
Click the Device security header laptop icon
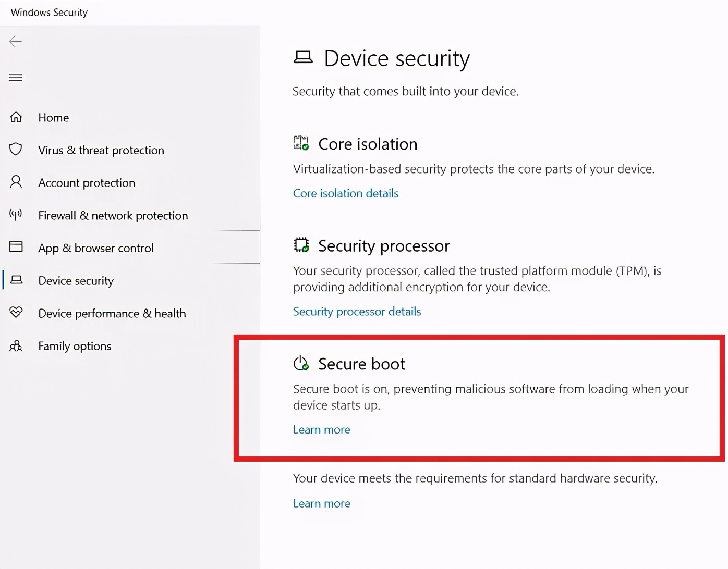coord(304,58)
